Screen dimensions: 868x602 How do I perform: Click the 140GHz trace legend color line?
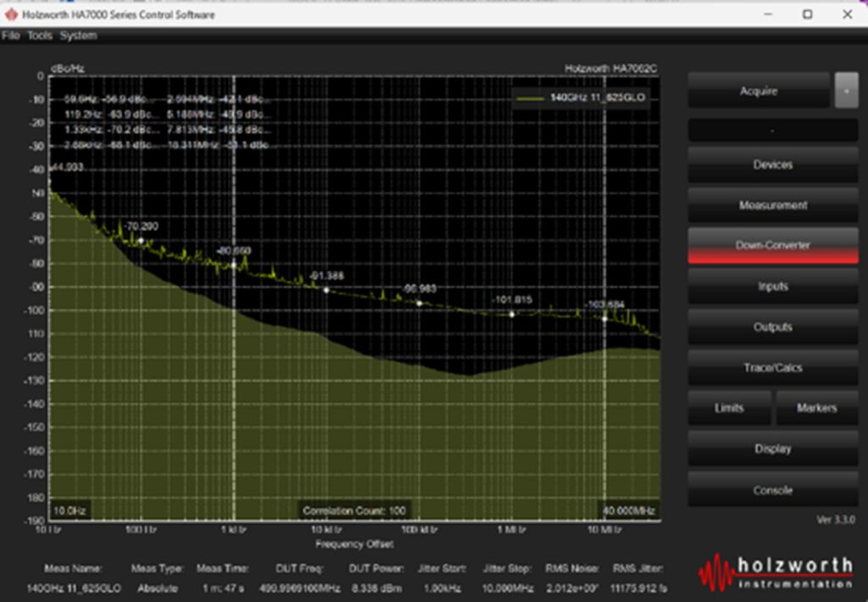click(x=531, y=98)
